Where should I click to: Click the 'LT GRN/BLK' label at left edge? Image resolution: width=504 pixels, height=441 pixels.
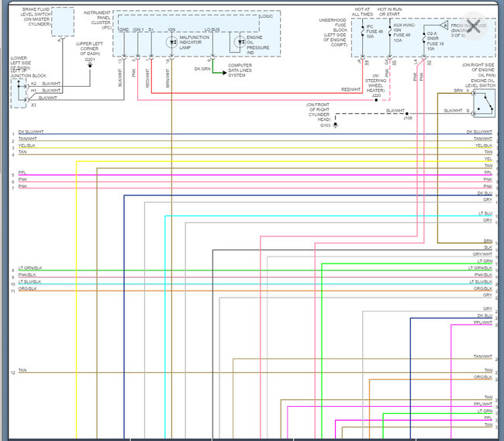pyautogui.click(x=30, y=268)
